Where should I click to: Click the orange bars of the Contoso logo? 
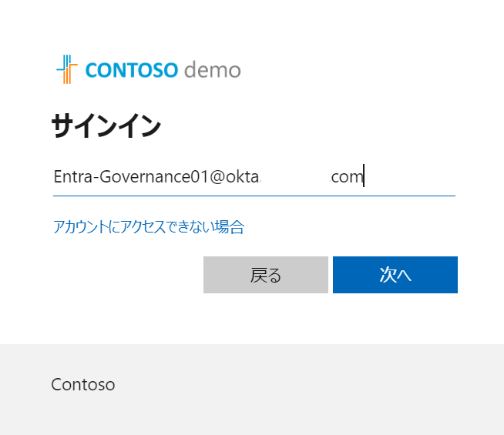pyautogui.click(x=68, y=75)
